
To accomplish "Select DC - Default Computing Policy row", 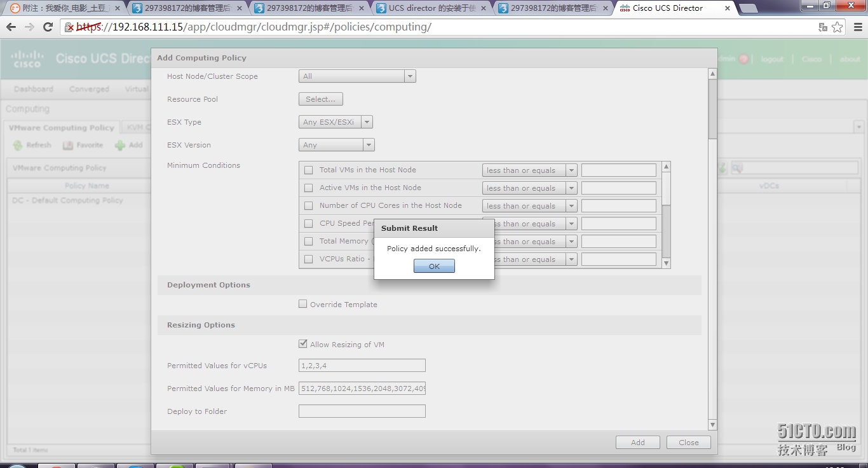I will (79, 200).
